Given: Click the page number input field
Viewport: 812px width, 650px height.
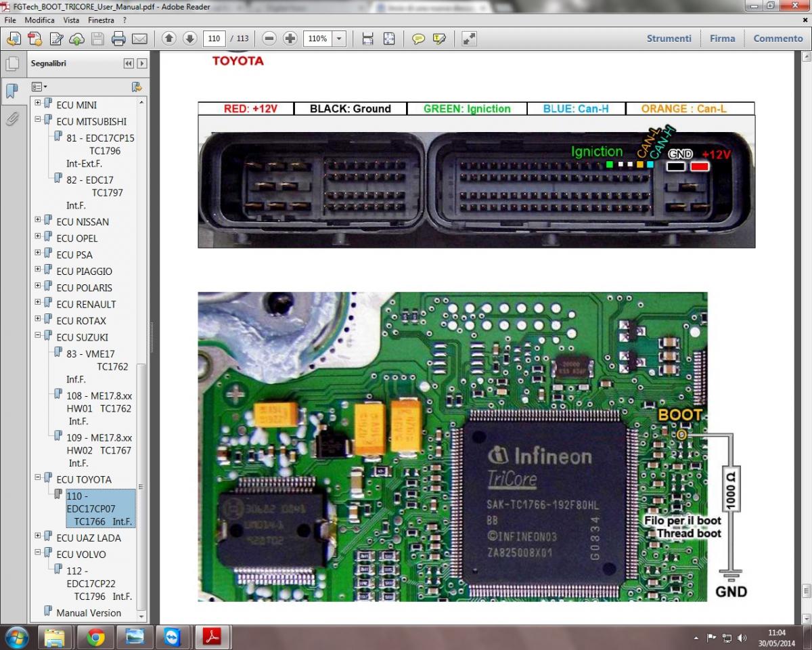Looking at the screenshot, I should [x=215, y=39].
